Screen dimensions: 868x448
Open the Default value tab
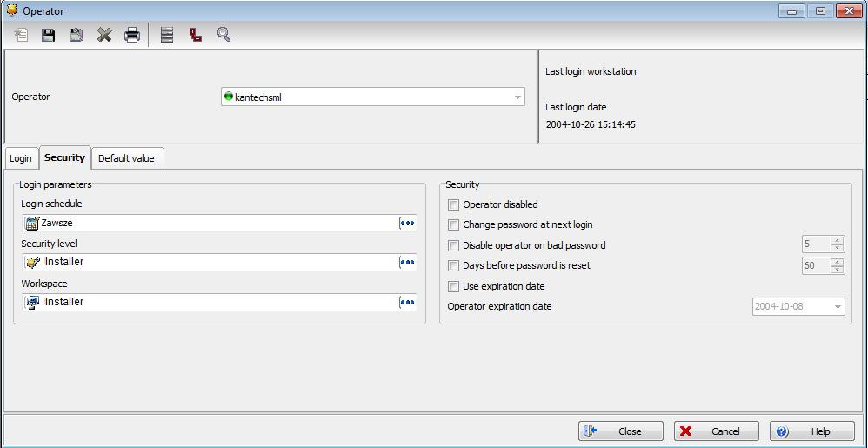point(127,158)
